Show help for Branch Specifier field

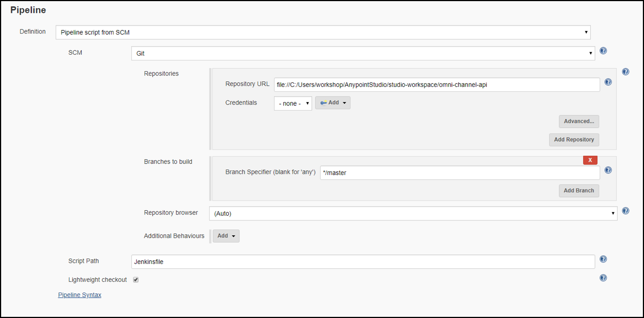pyautogui.click(x=608, y=170)
